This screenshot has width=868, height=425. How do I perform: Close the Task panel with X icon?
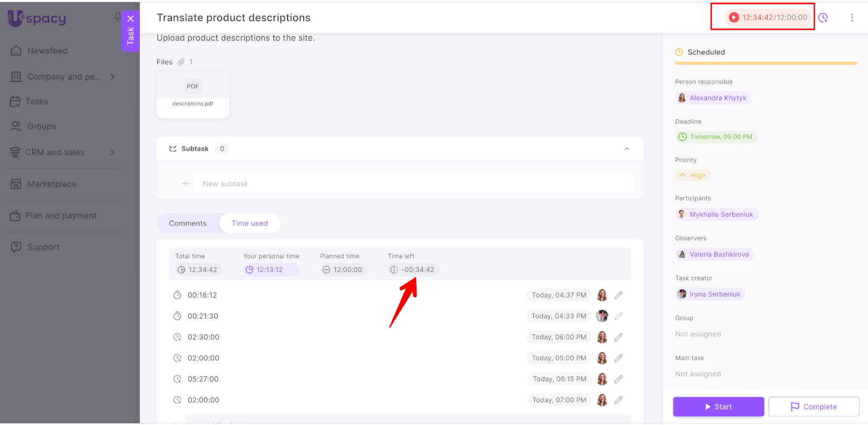[130, 18]
